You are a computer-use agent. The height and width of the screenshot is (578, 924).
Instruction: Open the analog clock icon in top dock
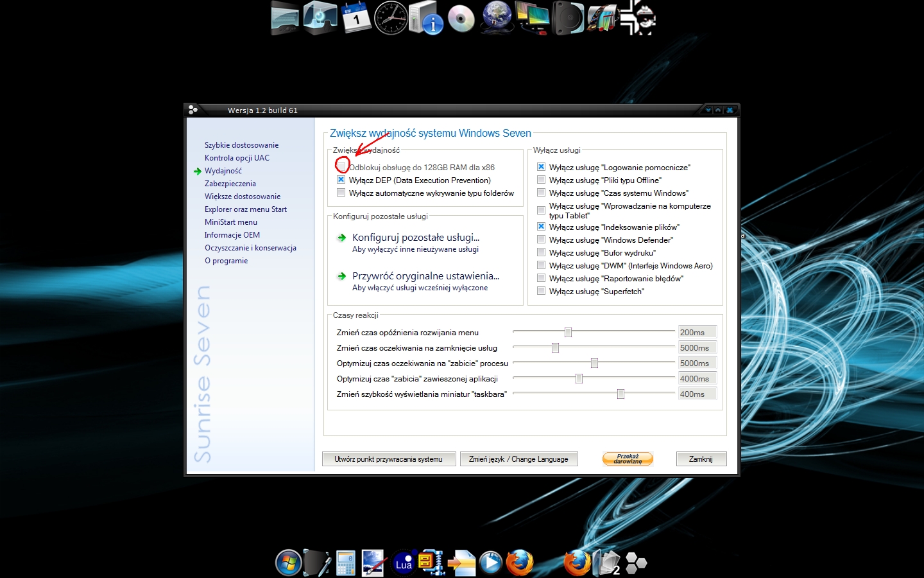(x=391, y=18)
